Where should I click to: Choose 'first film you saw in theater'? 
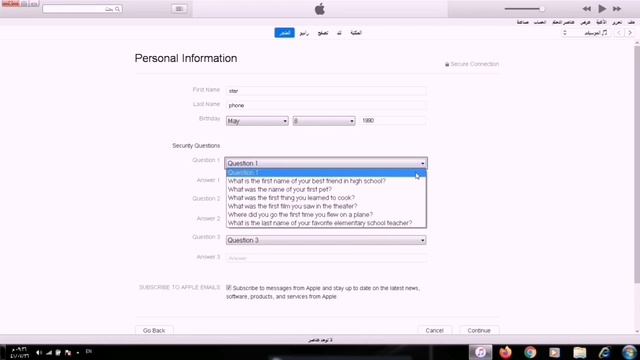click(x=326, y=206)
